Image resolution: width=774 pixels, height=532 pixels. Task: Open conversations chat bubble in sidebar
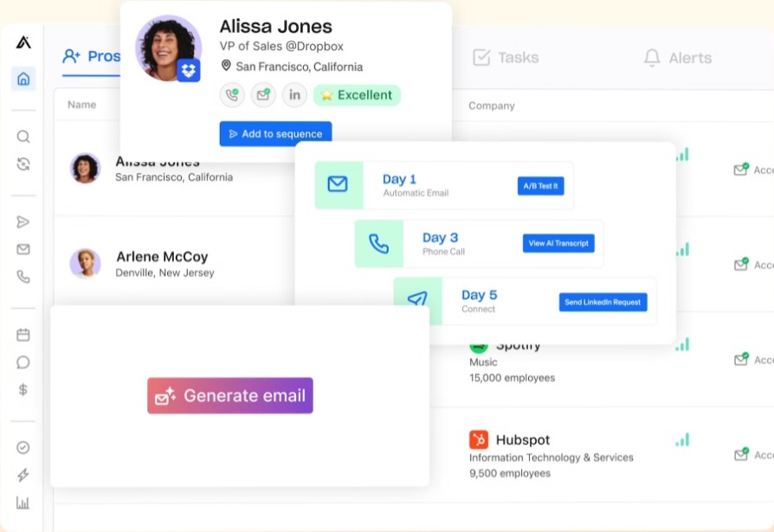23,362
